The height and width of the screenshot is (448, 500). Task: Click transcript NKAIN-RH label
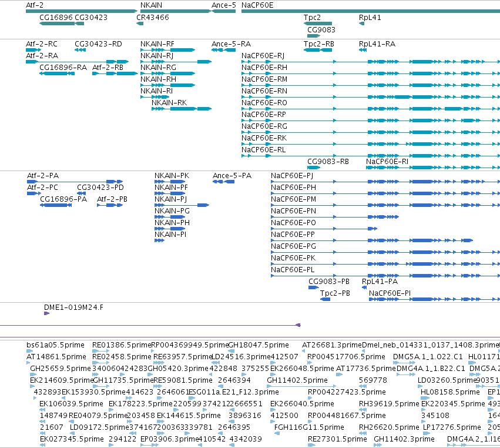(x=158, y=79)
